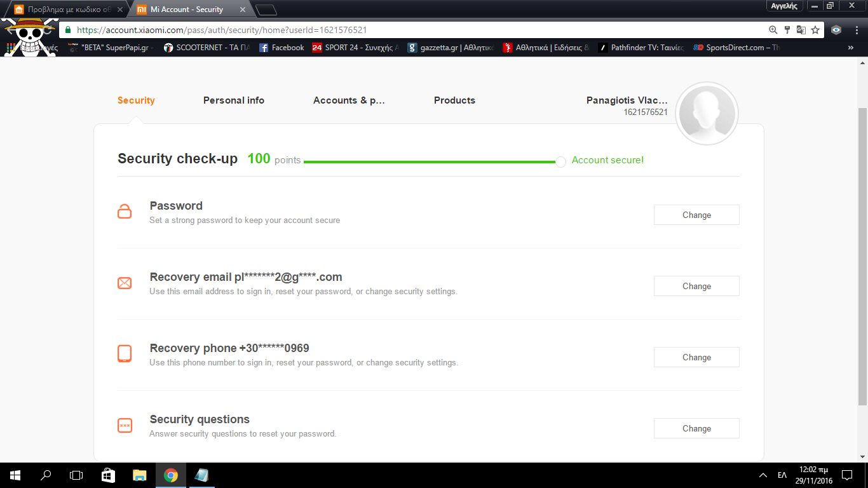Click the "Security check-up" title

(x=177, y=159)
